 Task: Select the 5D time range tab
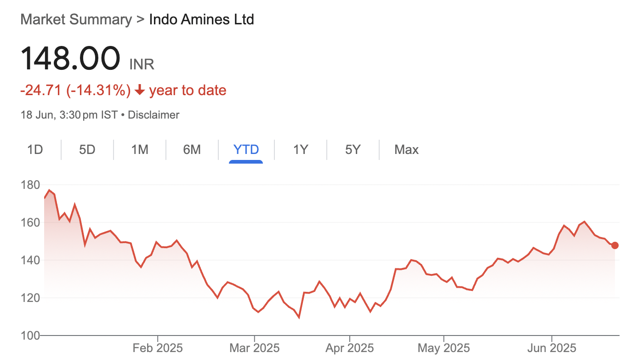pyautogui.click(x=87, y=150)
